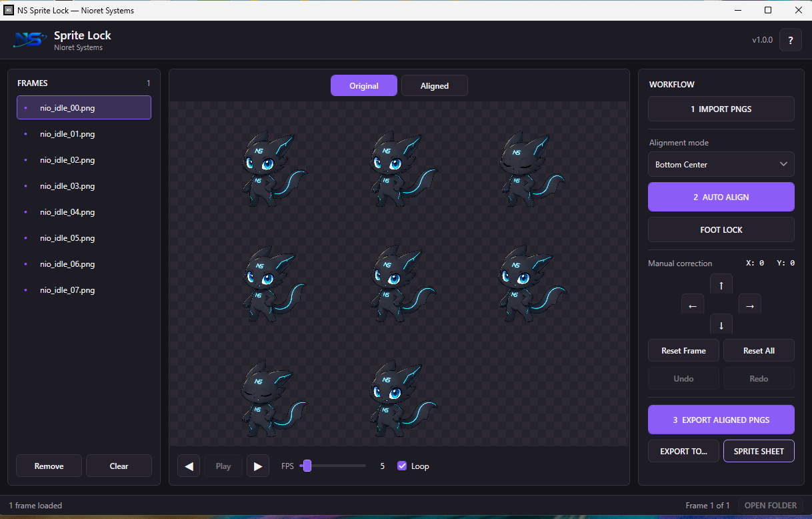
Task: Toggle the Loop checkbox
Action: (402, 466)
